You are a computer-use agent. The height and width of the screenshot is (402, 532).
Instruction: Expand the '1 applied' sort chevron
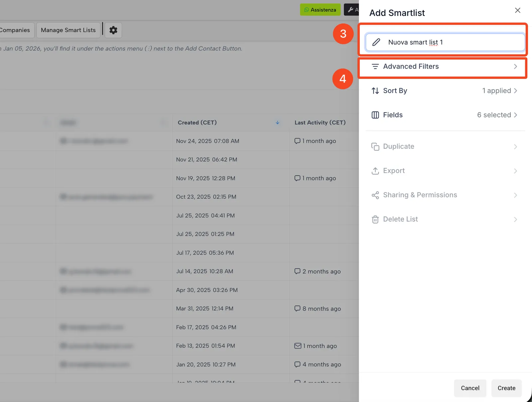(x=515, y=91)
